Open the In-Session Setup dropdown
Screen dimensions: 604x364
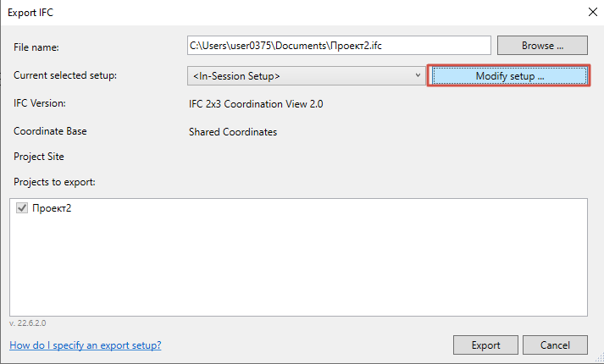point(301,76)
